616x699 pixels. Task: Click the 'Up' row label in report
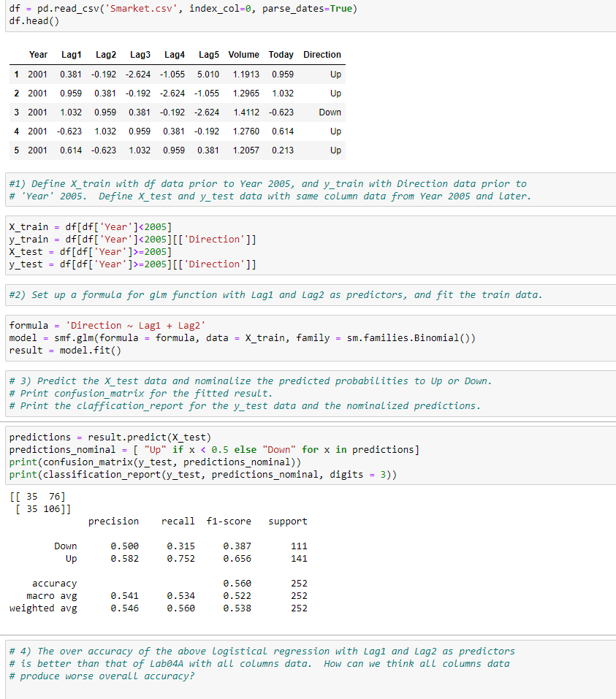coord(72,559)
